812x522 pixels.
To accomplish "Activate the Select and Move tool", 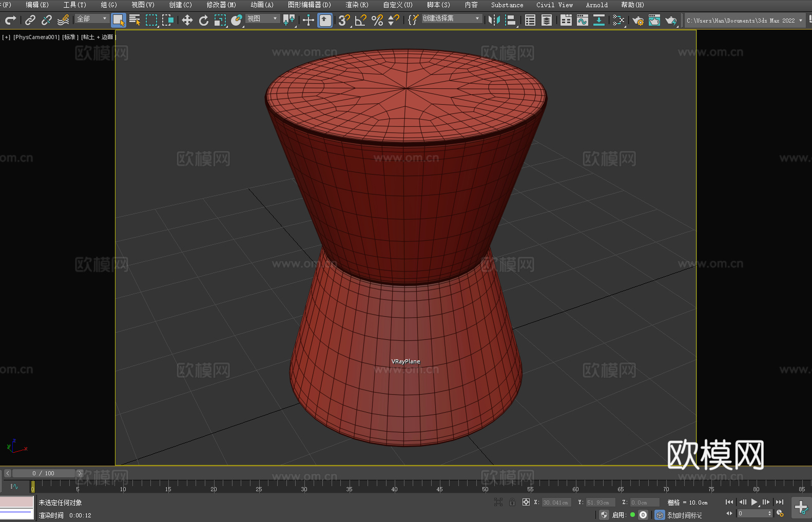I will [x=187, y=20].
